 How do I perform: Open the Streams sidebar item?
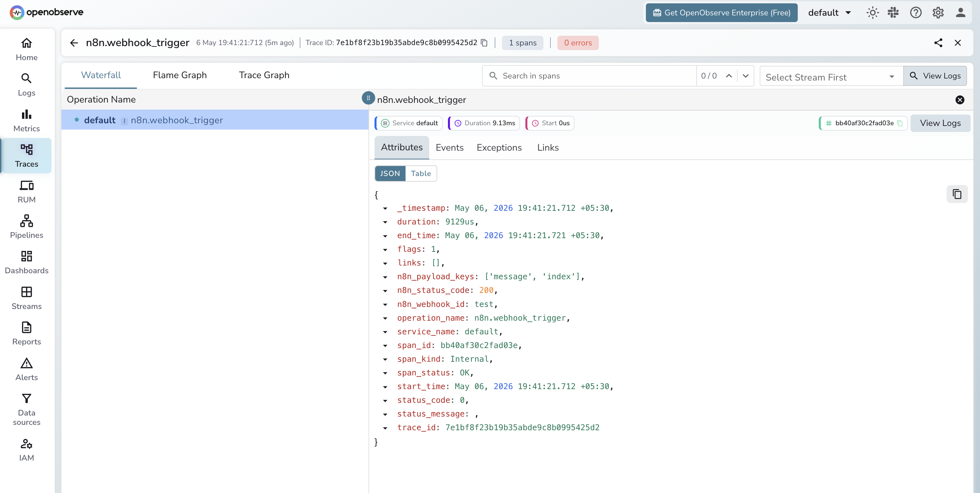[27, 298]
